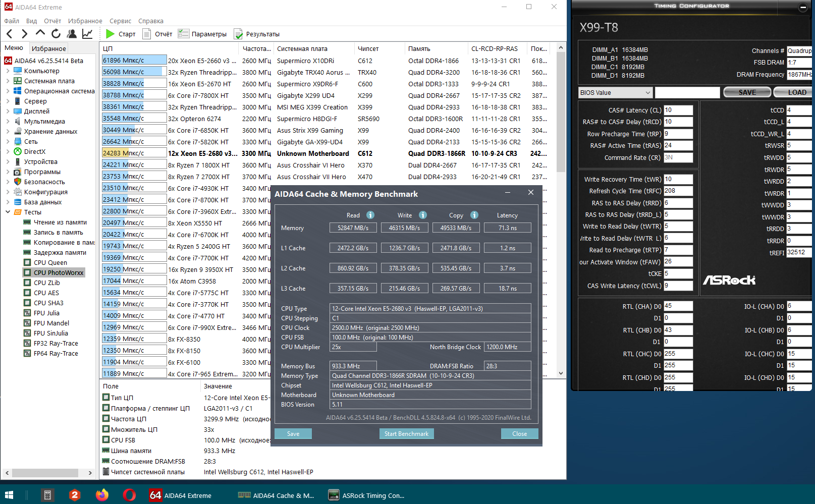Open the Calculator from the taskbar

47,495
